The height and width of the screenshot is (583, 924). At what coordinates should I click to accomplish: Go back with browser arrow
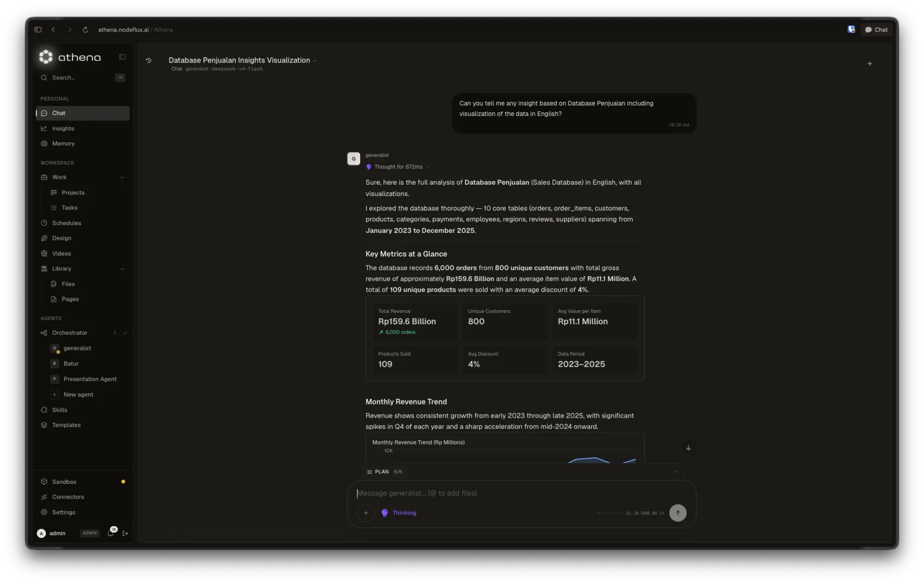tap(54, 30)
